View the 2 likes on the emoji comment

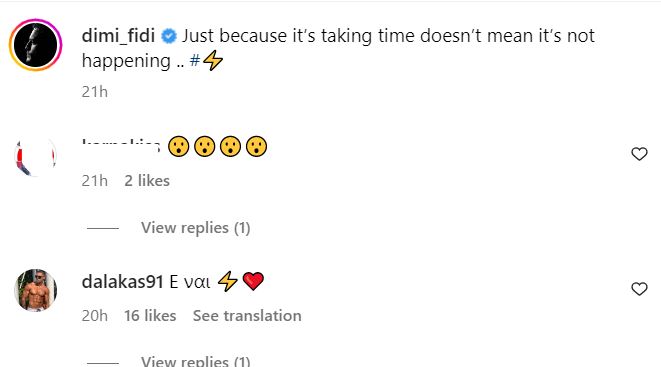click(x=147, y=181)
